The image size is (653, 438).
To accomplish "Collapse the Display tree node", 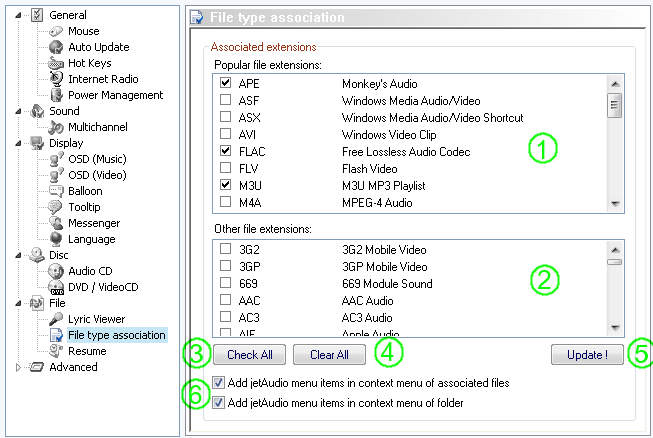I will click(18, 144).
